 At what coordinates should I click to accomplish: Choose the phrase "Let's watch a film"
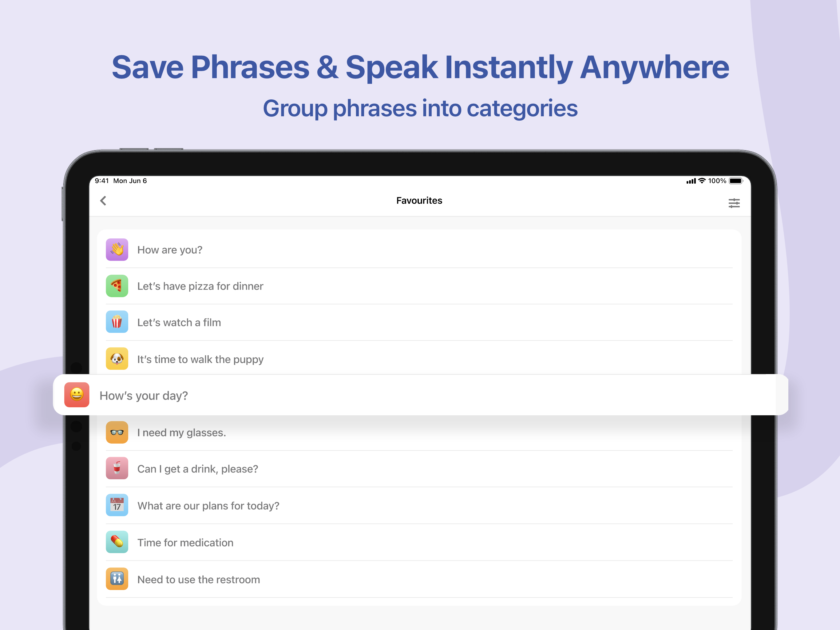click(x=419, y=322)
